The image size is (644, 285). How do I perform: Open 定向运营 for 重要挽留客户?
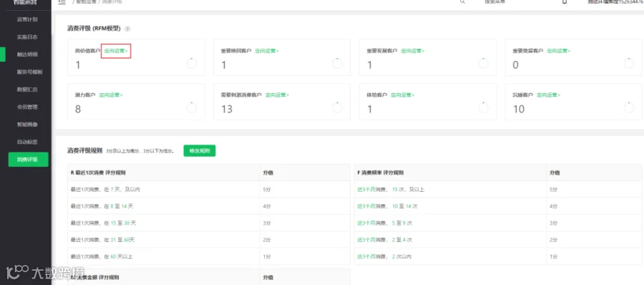click(559, 51)
